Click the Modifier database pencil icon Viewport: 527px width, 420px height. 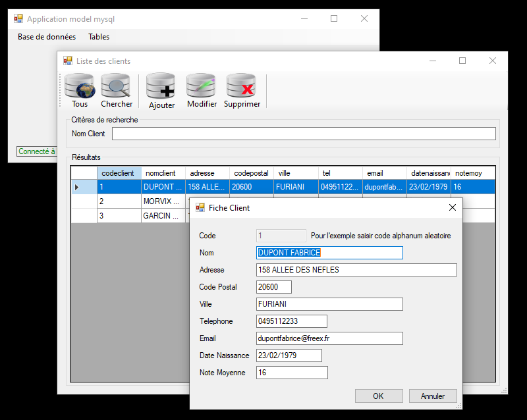(x=202, y=86)
